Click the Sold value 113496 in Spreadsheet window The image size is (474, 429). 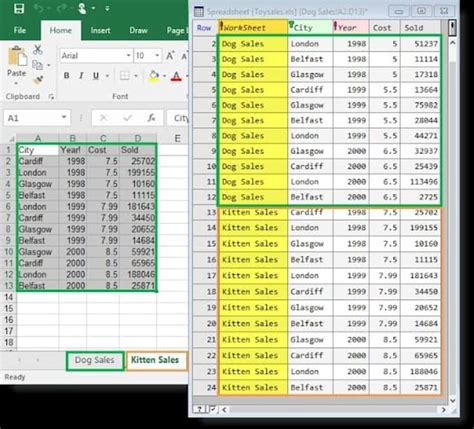(x=420, y=182)
